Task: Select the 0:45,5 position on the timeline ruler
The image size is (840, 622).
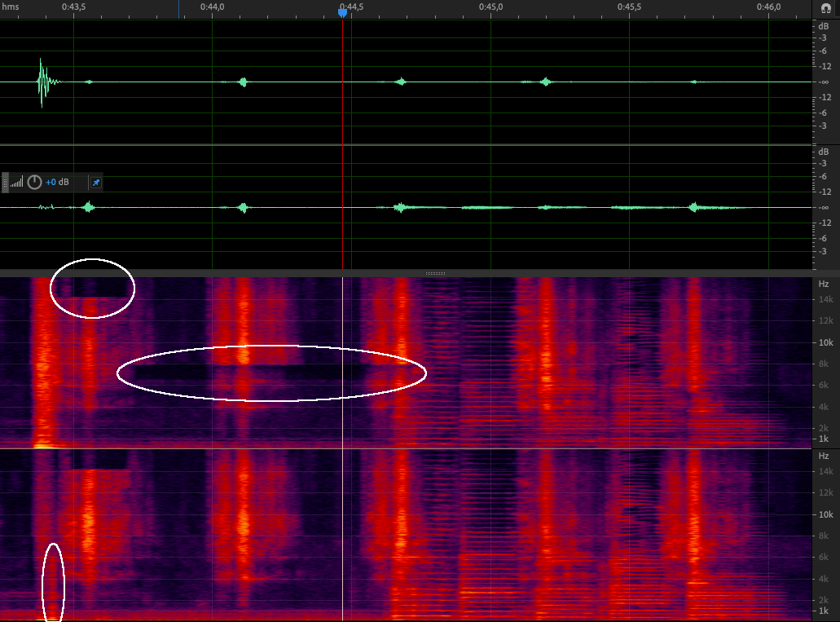Action: (x=630, y=7)
